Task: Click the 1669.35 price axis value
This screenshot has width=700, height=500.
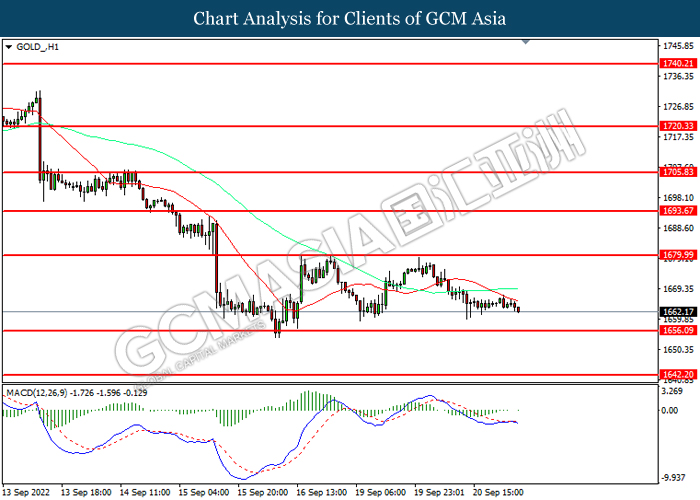Action: click(679, 289)
